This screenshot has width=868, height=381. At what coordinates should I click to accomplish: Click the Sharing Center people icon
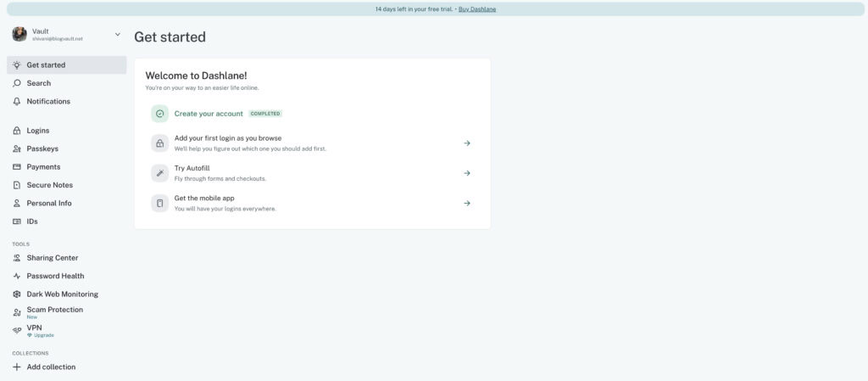click(17, 257)
